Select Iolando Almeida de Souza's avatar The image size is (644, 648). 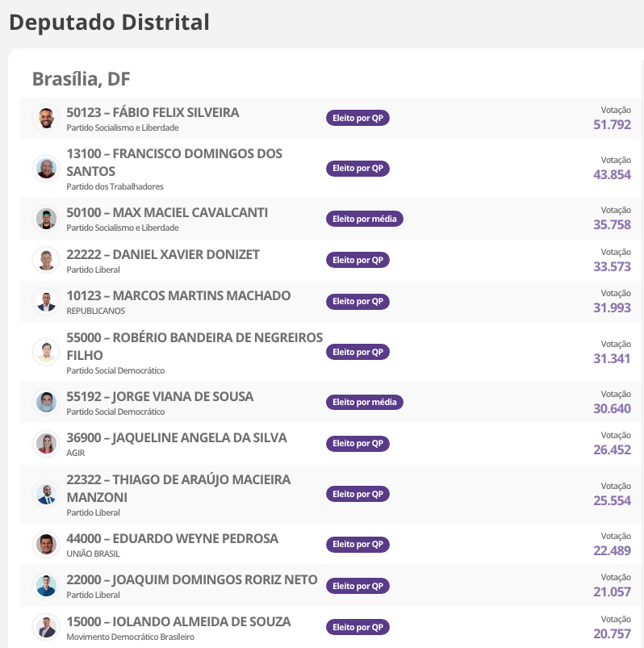pos(46,627)
